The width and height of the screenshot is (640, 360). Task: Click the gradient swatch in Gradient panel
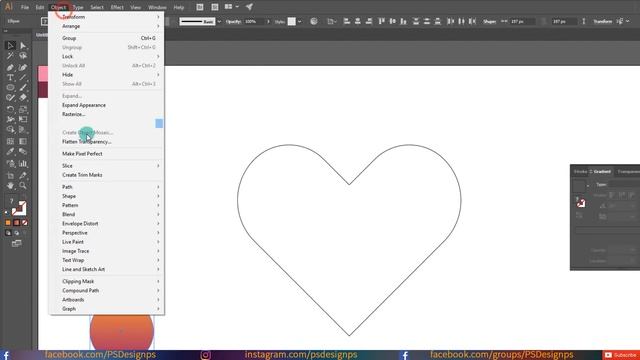coord(579,186)
